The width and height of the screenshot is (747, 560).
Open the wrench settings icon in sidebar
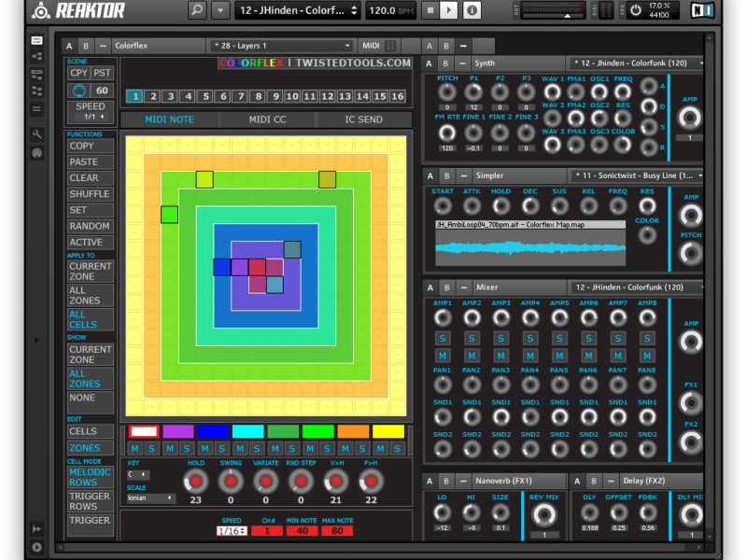coord(36,135)
